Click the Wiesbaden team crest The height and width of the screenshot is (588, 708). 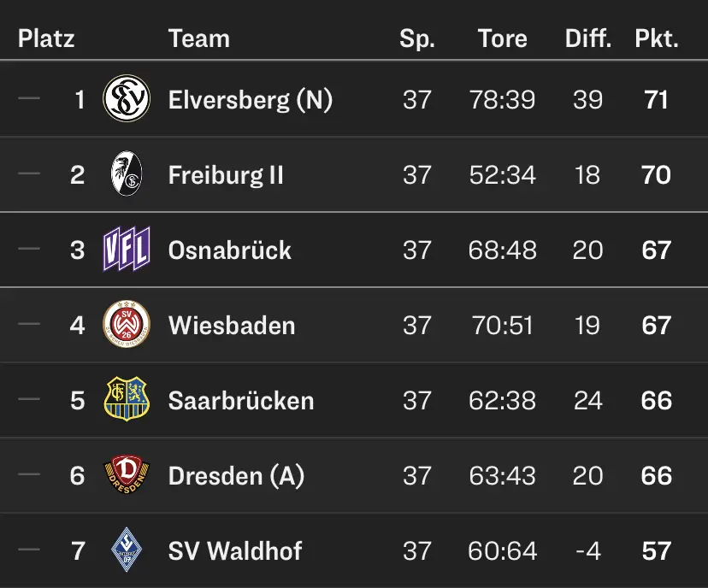[x=127, y=325]
